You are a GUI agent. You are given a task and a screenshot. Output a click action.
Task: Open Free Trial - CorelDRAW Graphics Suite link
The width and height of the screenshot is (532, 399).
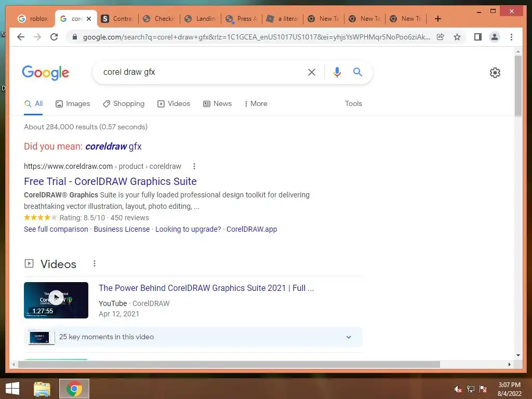110,181
